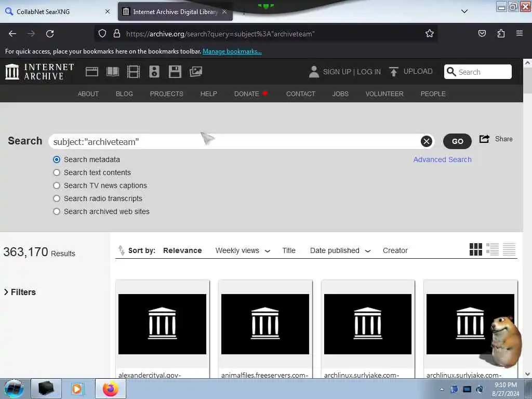The height and width of the screenshot is (399, 532).
Task: Sort results by Relevance
Action: [182, 250]
